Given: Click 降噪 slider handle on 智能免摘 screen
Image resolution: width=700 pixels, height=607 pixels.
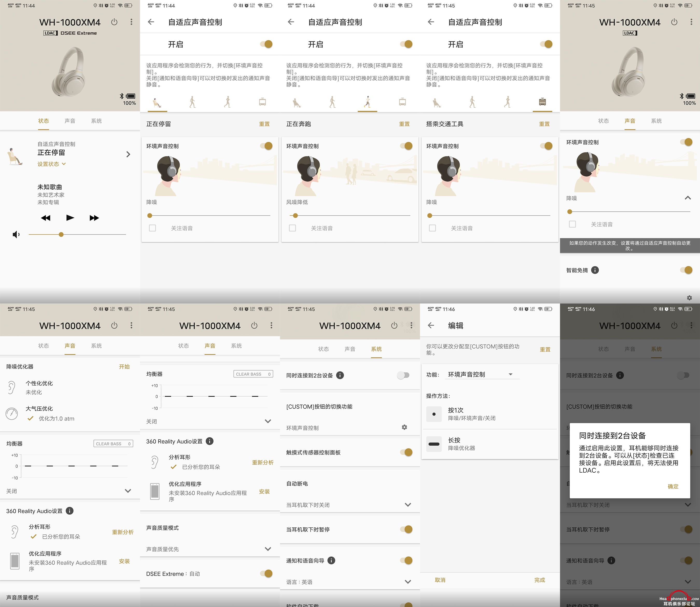Looking at the screenshot, I should (570, 212).
